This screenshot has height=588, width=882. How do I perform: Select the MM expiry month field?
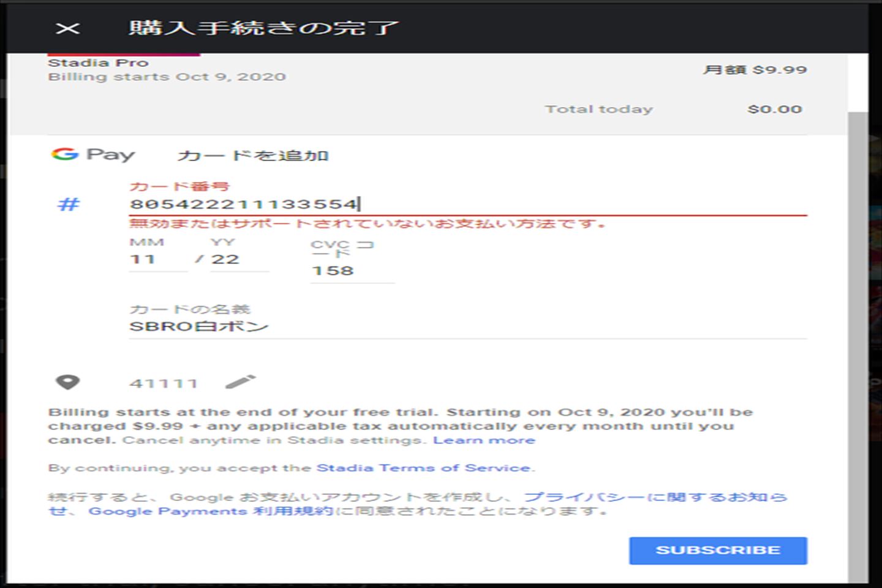158,260
